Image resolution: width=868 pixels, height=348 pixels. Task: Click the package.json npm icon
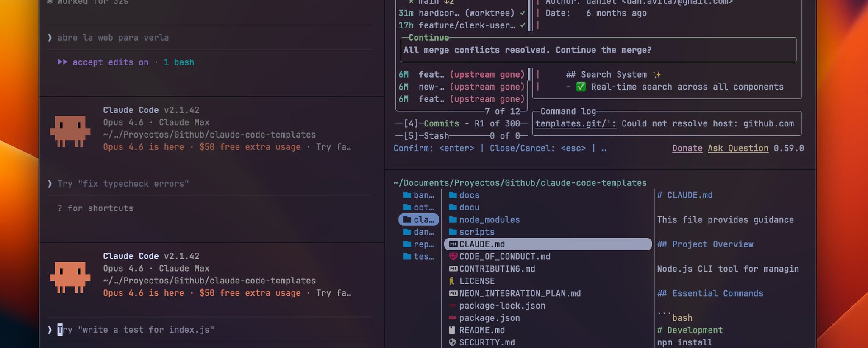coord(453,318)
